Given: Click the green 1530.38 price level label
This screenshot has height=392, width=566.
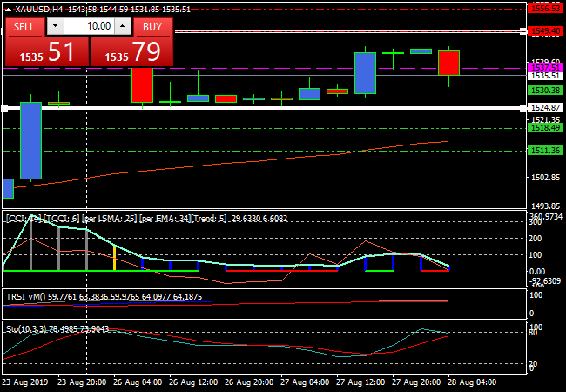Looking at the screenshot, I should pyautogui.click(x=544, y=91).
